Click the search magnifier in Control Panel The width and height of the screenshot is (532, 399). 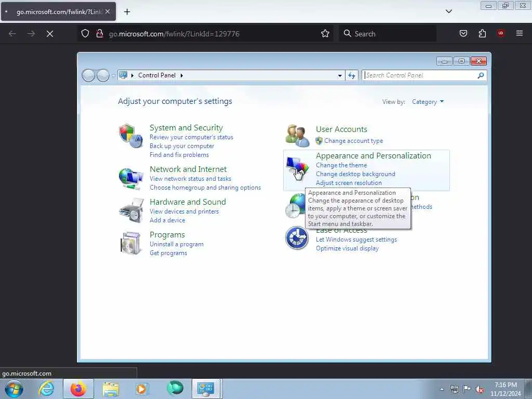(481, 75)
